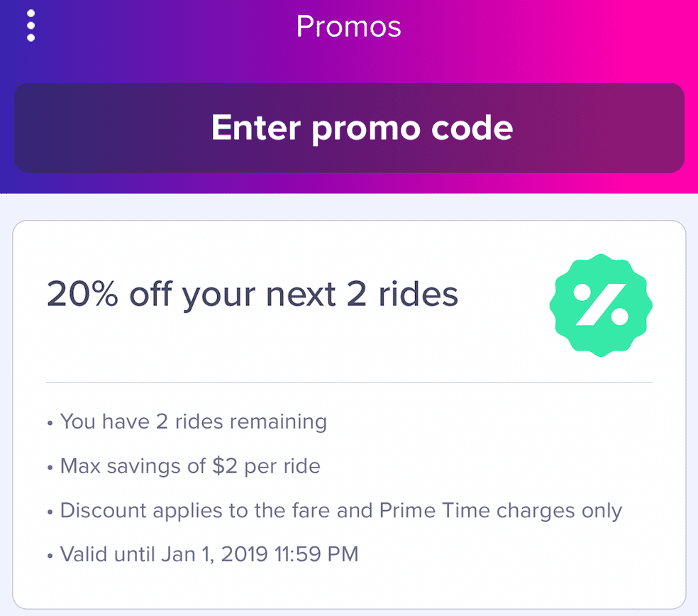Tap the 20% text in promo headline

pos(83,294)
